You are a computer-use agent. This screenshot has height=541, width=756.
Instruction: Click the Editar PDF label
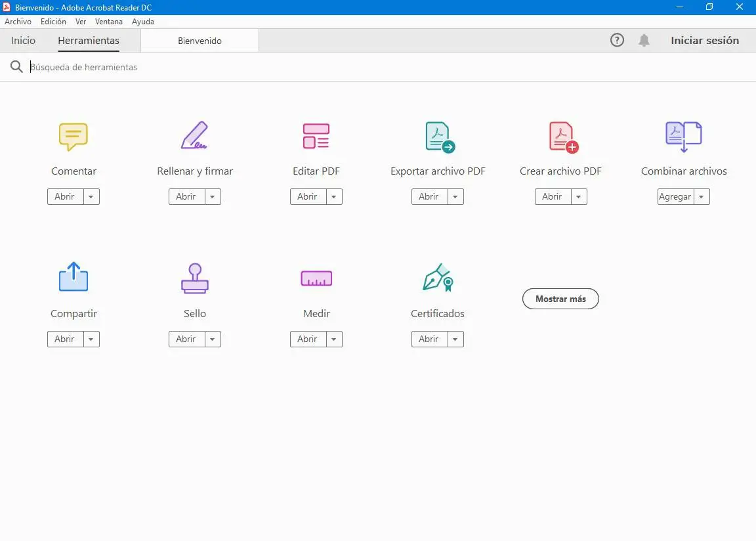316,171
